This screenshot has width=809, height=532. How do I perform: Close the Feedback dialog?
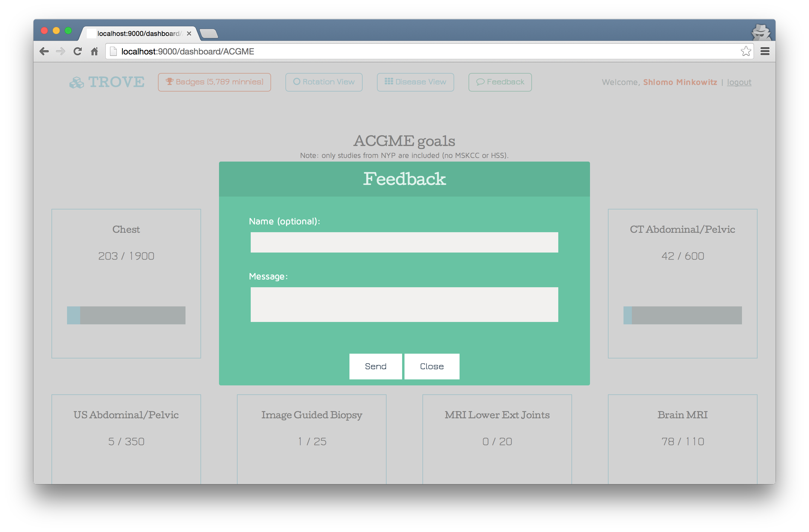(x=432, y=366)
